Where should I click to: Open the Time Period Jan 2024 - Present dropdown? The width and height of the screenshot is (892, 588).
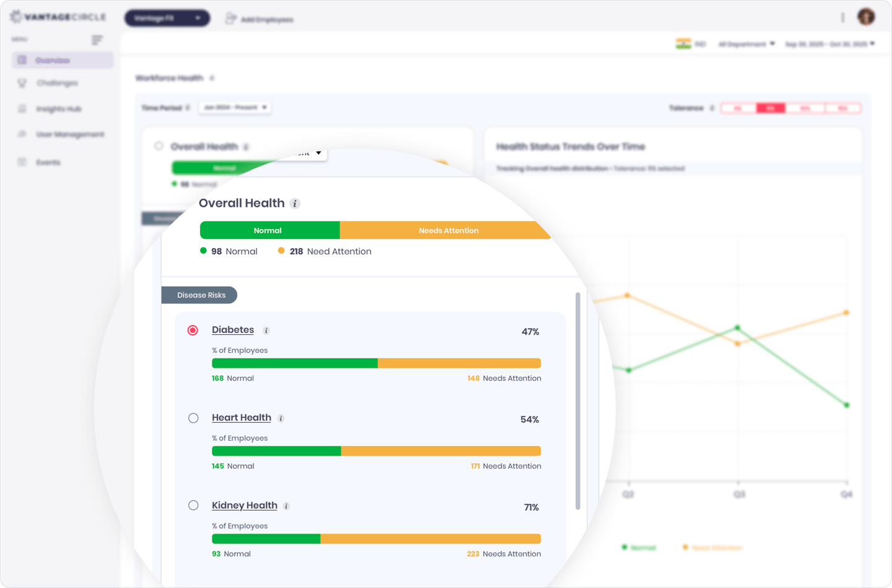(235, 108)
